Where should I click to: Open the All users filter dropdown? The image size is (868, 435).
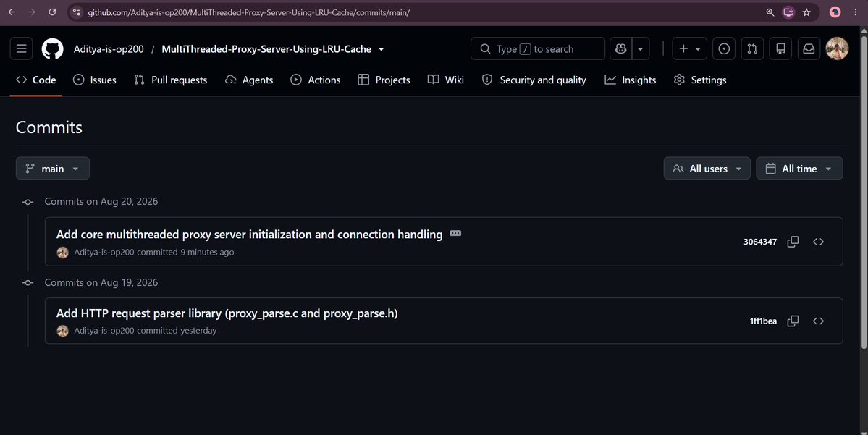pos(707,168)
